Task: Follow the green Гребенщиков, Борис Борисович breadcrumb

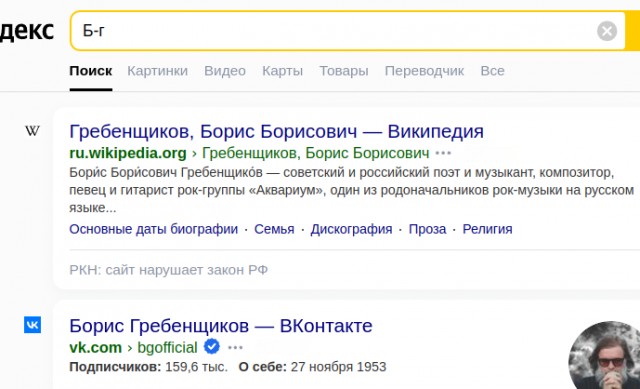Action: [316, 153]
